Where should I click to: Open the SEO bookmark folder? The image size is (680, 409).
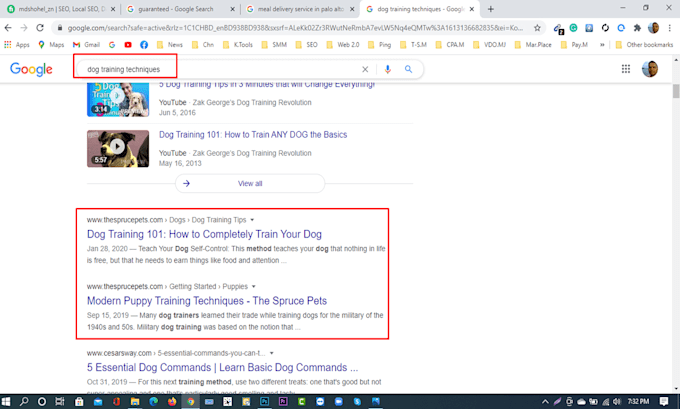pyautogui.click(x=307, y=45)
